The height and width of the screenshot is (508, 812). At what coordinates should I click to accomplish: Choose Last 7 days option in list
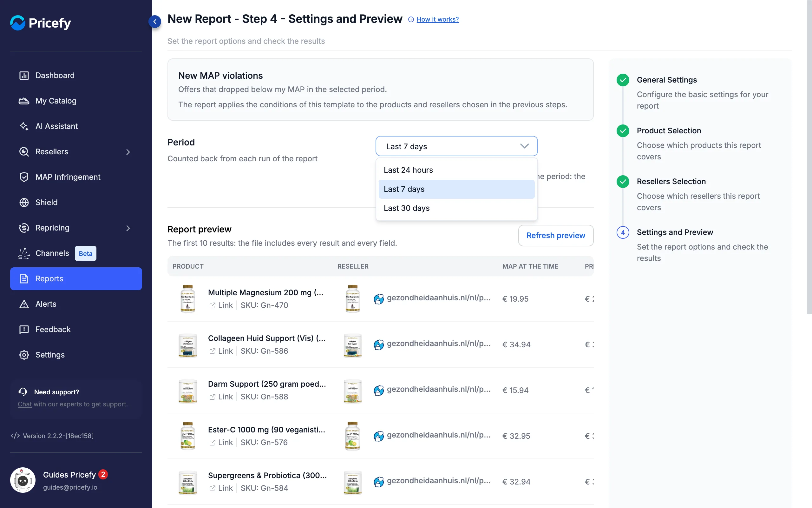pyautogui.click(x=456, y=189)
